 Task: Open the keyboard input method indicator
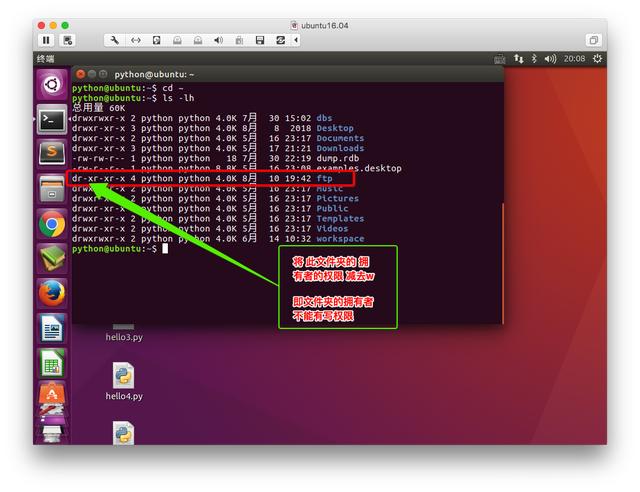point(500,59)
